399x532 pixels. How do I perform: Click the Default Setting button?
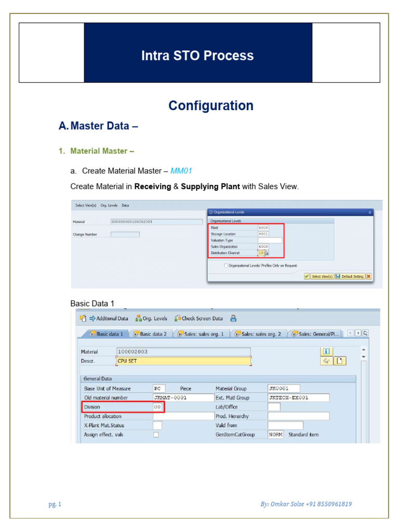[350, 276]
